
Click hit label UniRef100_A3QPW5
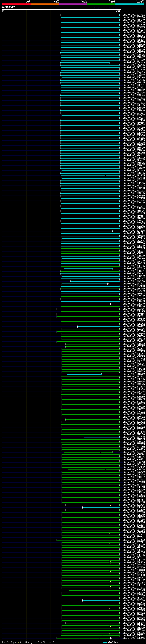pyautogui.click(x=134, y=55)
